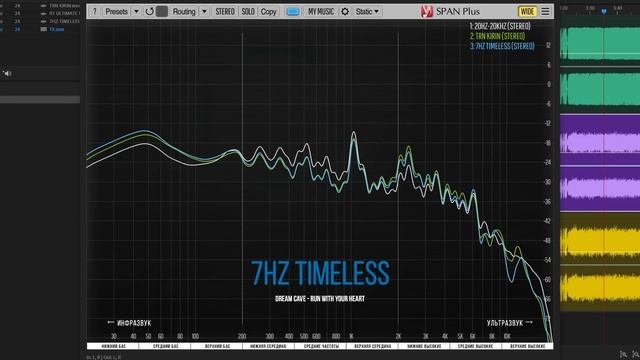The image size is (640, 360).
Task: Click the 0 dB level scale label
Action: [549, 84]
